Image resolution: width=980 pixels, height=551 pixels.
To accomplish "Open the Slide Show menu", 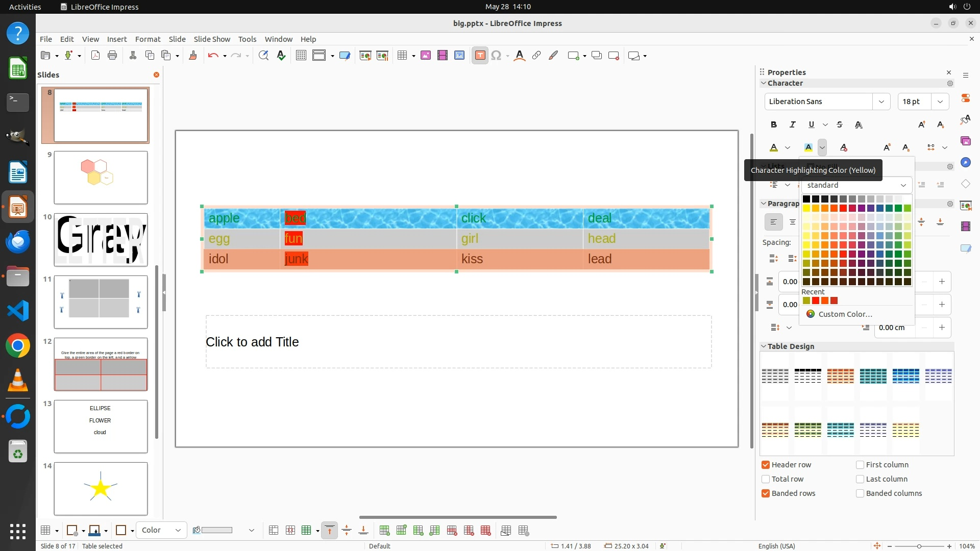I will 212,39.
